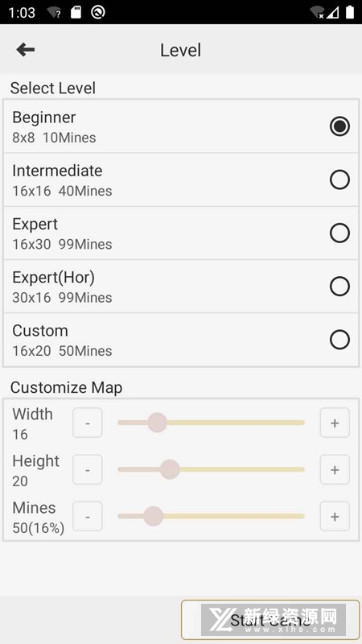Decrease Width with minus button
Viewport: 362px width, 644px height.
[x=88, y=423]
